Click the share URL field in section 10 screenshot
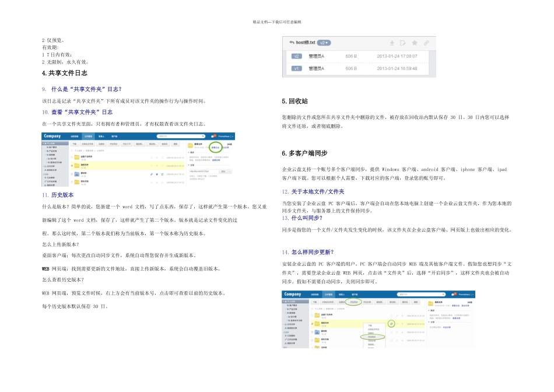 point(204,171)
